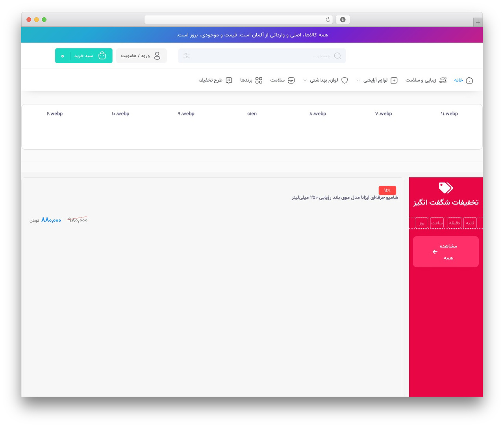Viewport: 504px width, 427px height.
Task: Open the برندها menu item
Action: click(x=251, y=80)
